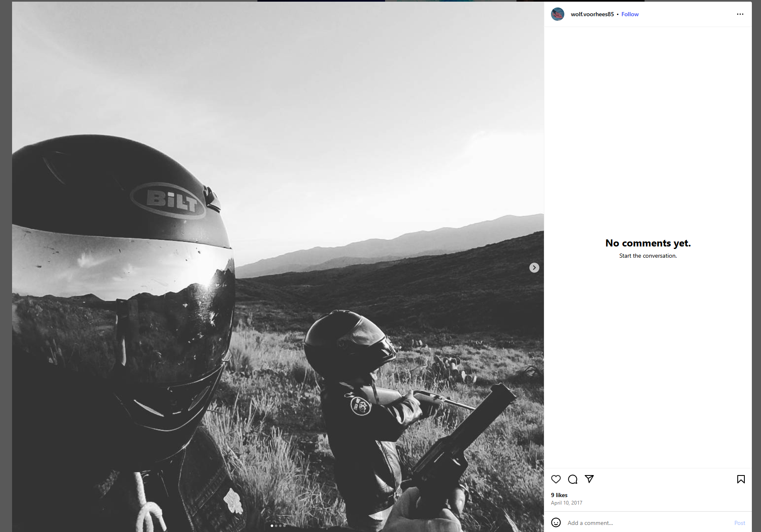Viewport: 761px width, 532px height.
Task: Submit comment with the Post button
Action: (739, 523)
